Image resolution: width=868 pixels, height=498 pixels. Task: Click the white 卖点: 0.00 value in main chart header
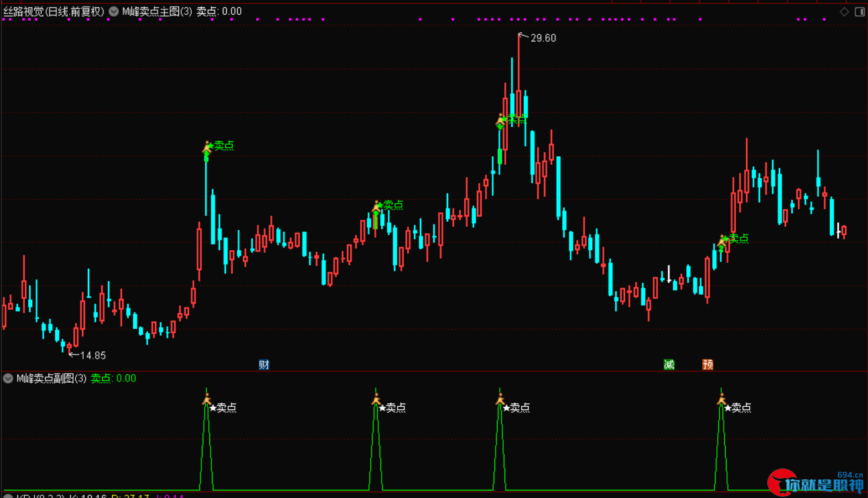[x=219, y=11]
